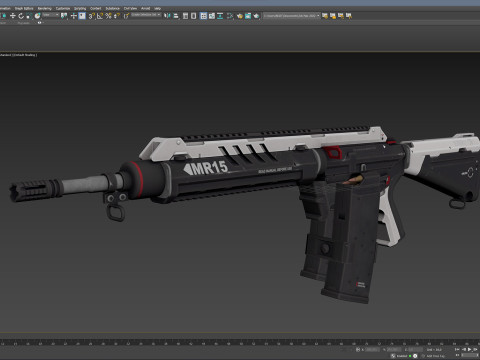The width and height of the screenshot is (480, 360).
Task: Open Schematic View icon
Action: tap(220, 16)
